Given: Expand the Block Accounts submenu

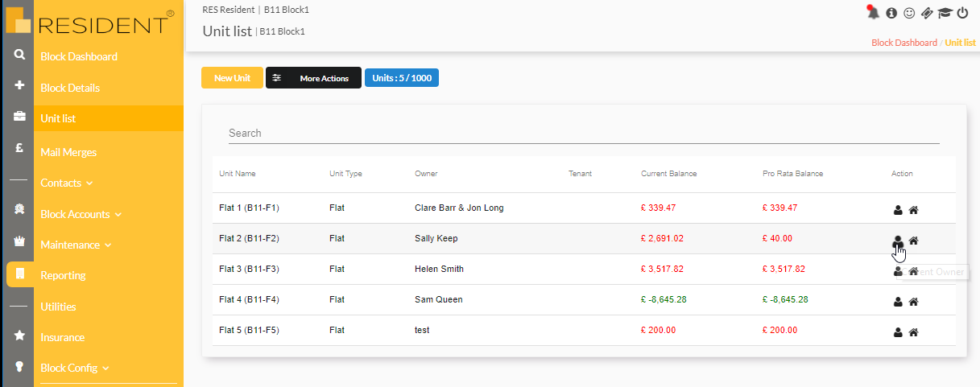Looking at the screenshot, I should [x=81, y=214].
